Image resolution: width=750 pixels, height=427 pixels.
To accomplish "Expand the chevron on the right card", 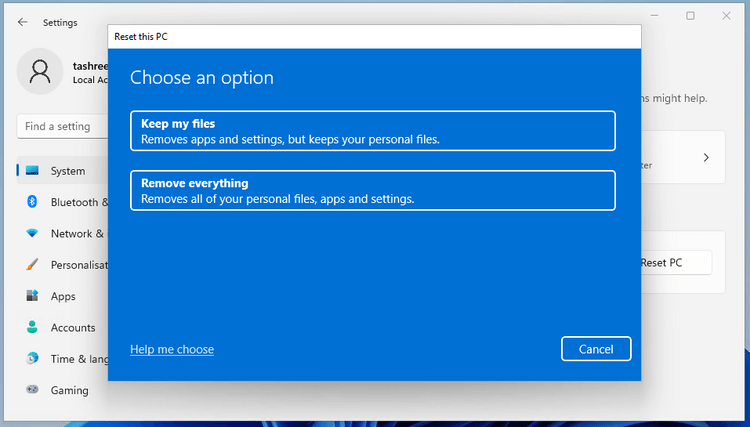I will click(706, 158).
